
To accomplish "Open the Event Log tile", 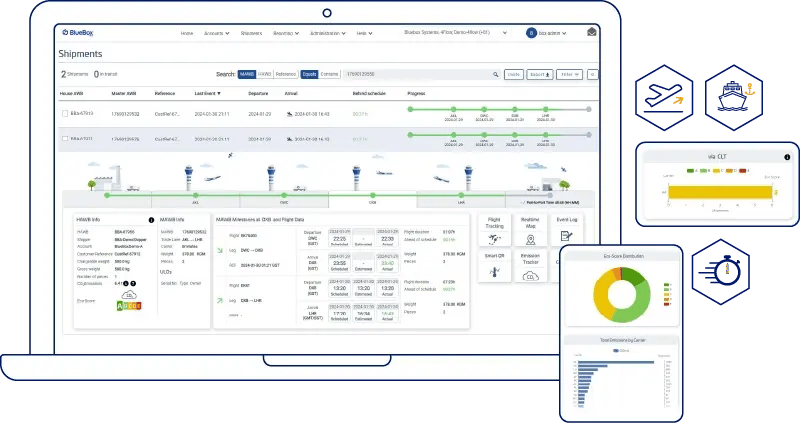I will pos(566,230).
